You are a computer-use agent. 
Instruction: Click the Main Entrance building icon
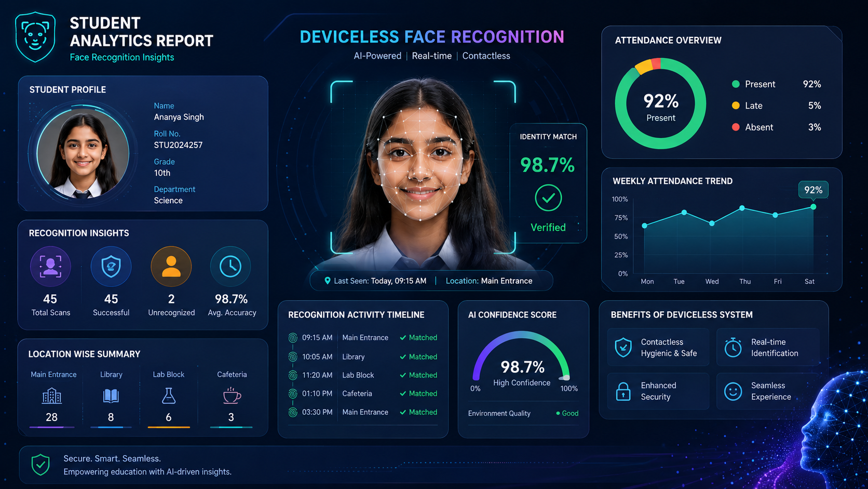click(x=51, y=397)
